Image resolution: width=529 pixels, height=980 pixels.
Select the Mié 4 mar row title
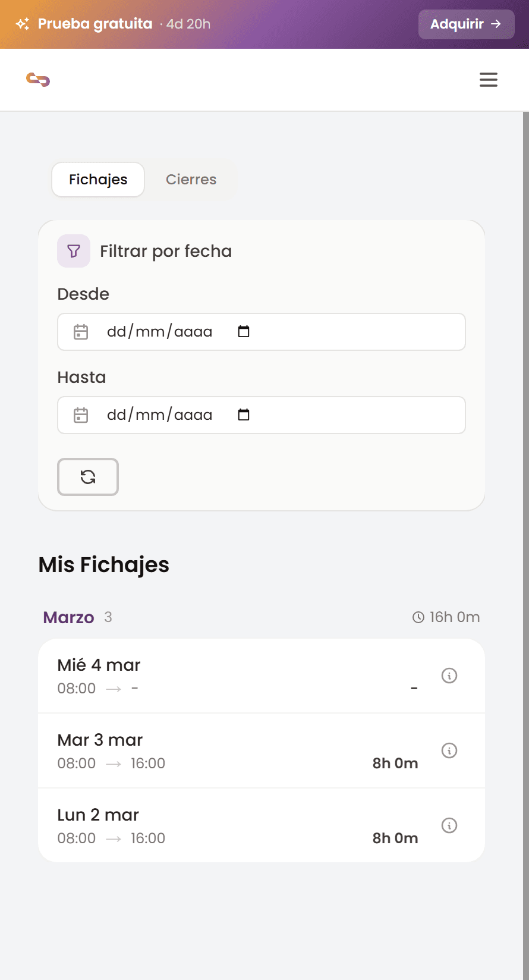point(99,665)
